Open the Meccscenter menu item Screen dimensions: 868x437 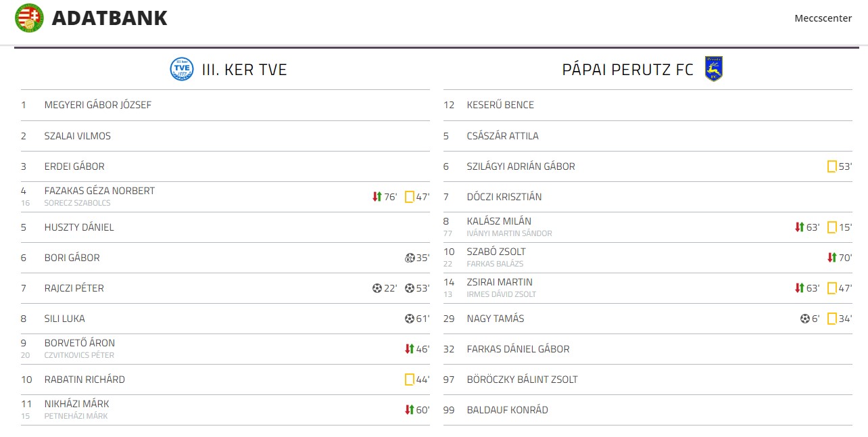pyautogui.click(x=823, y=18)
